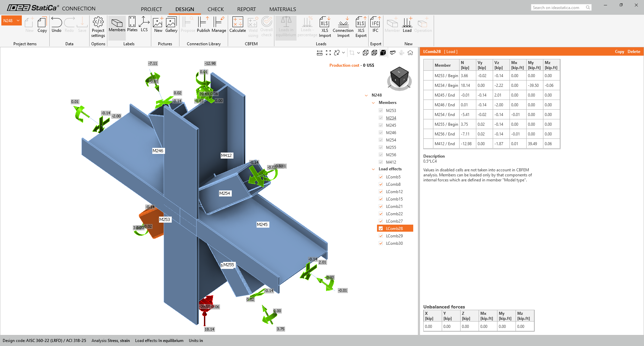This screenshot has height=346, width=644.
Task: Click the ideastatica.com search field
Action: [558, 7]
